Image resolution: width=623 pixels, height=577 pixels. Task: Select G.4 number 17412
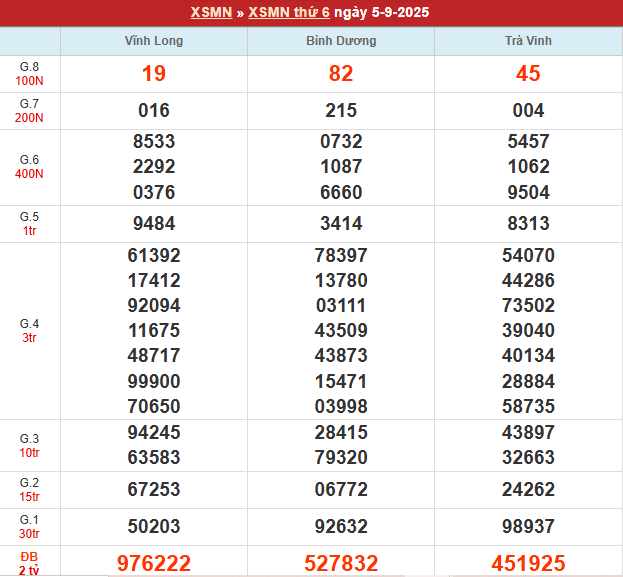tap(154, 281)
